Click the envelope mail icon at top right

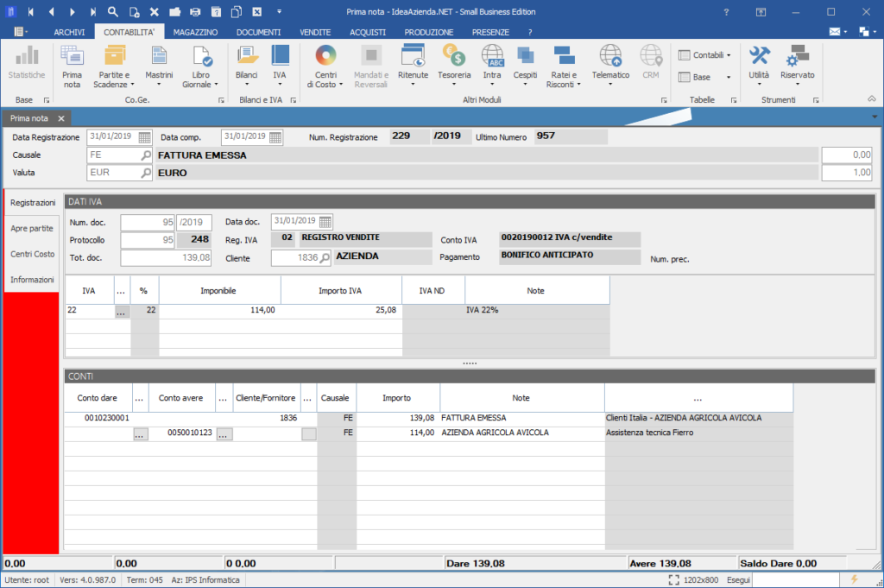tap(835, 32)
